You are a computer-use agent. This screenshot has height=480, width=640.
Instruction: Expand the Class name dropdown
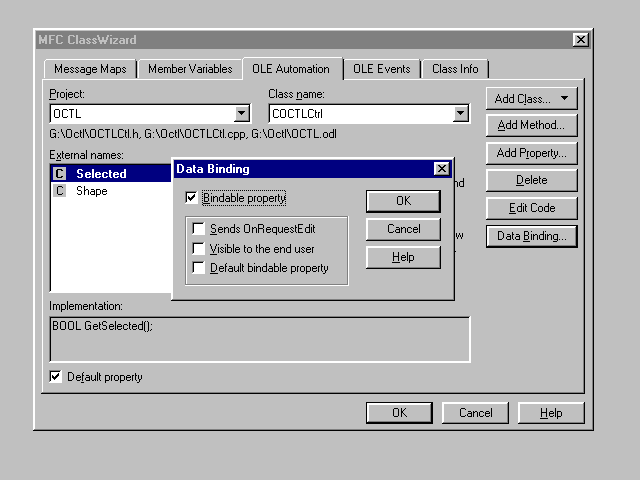click(x=460, y=114)
